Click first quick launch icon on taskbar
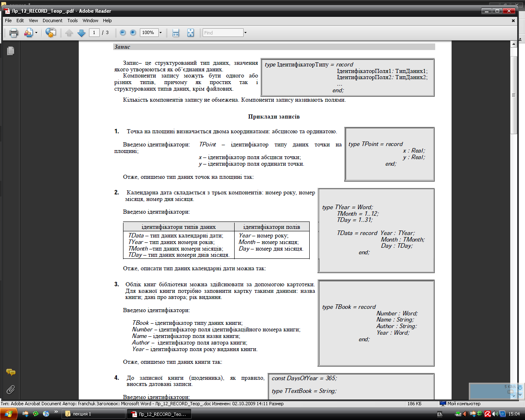525x420 pixels. tap(25, 414)
